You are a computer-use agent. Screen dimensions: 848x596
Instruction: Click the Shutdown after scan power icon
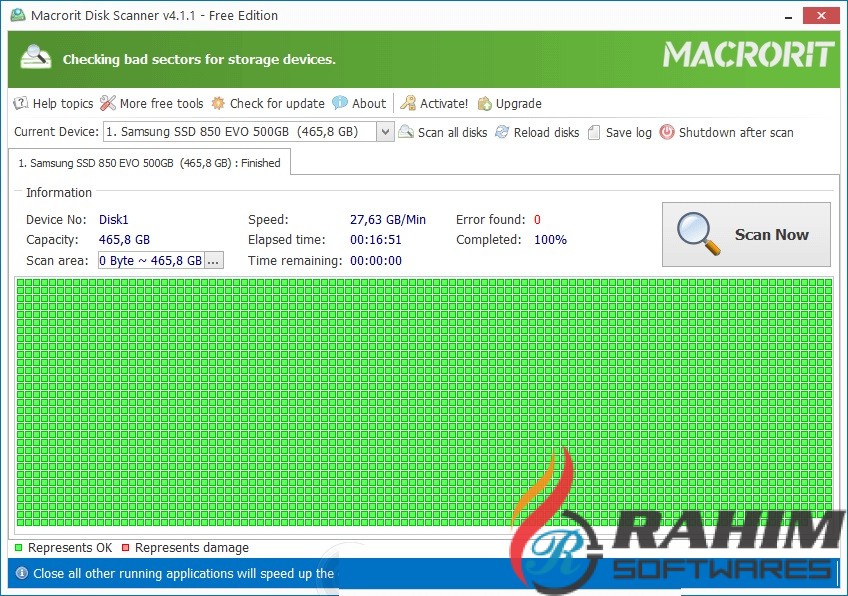667,132
